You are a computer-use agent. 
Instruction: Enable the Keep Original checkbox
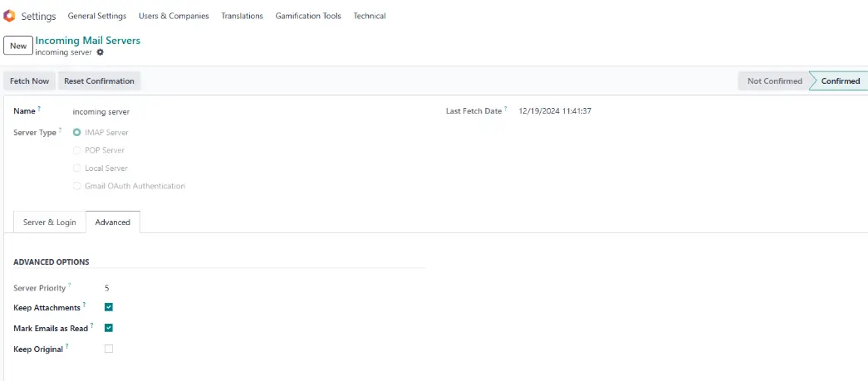pos(109,349)
